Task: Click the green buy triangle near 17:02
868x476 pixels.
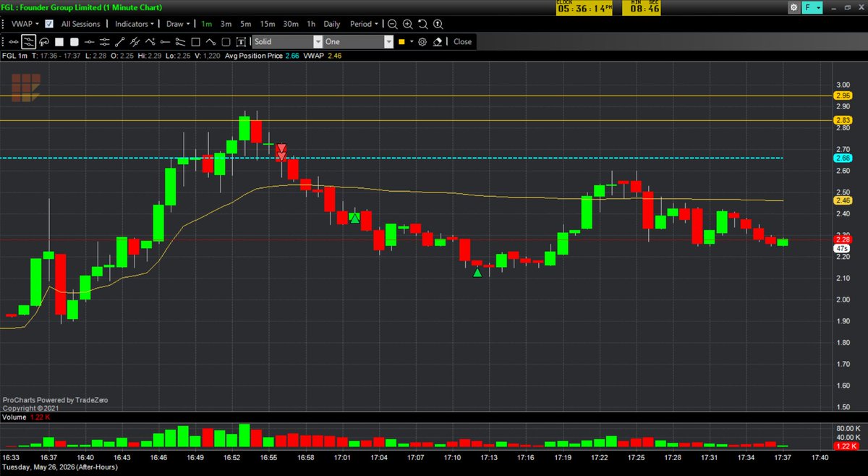Action: click(354, 217)
